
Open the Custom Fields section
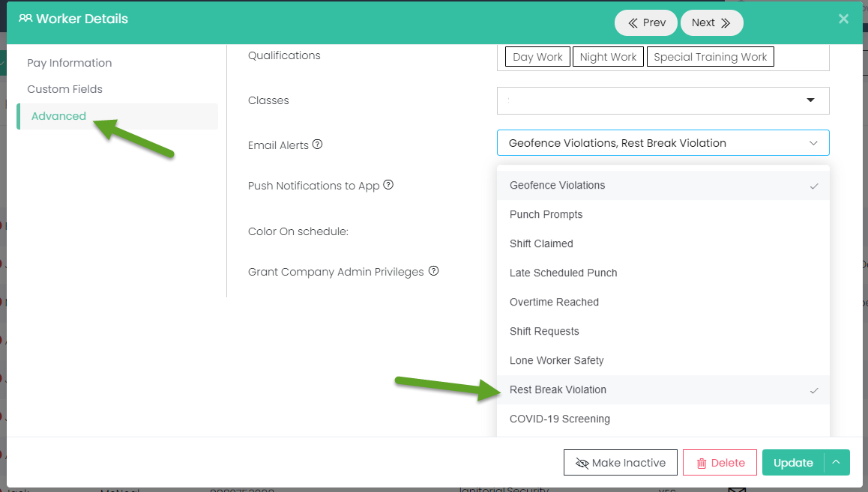point(65,89)
